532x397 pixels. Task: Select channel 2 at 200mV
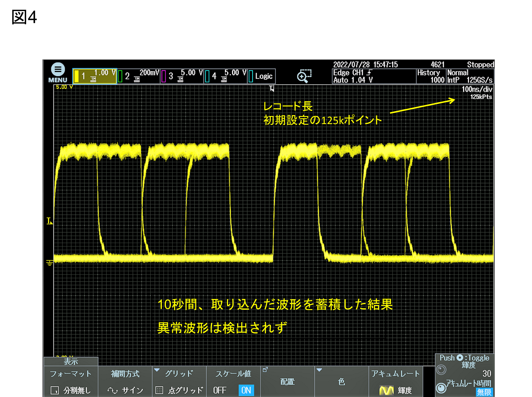click(x=138, y=76)
